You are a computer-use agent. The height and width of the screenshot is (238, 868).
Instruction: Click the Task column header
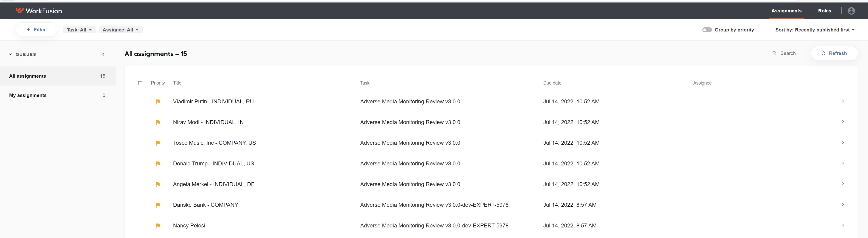tap(364, 83)
